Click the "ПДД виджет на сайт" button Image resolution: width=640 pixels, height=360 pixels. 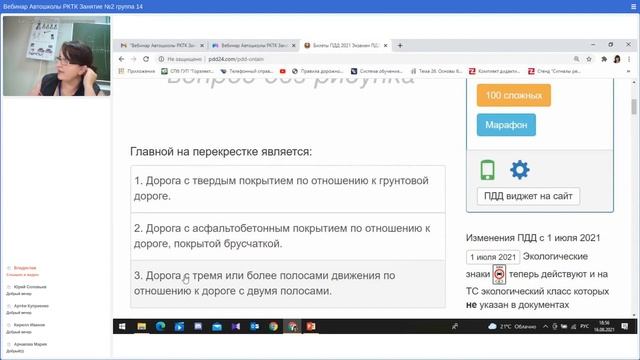[x=528, y=196]
